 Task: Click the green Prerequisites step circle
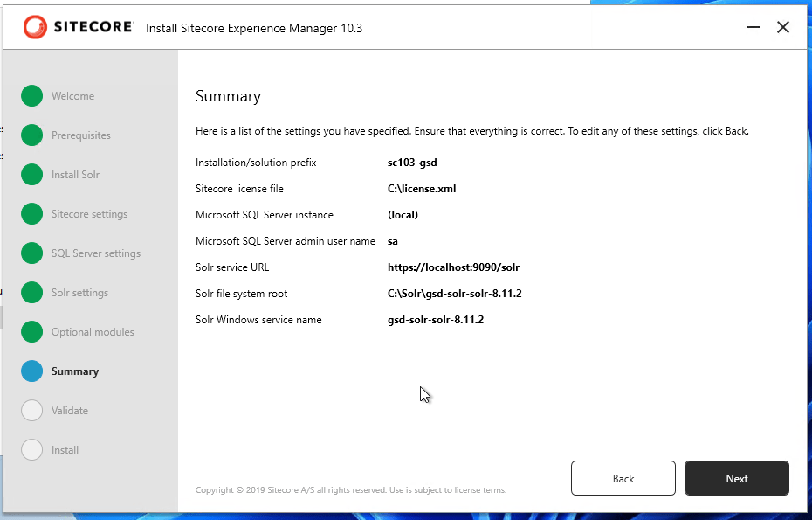point(32,135)
